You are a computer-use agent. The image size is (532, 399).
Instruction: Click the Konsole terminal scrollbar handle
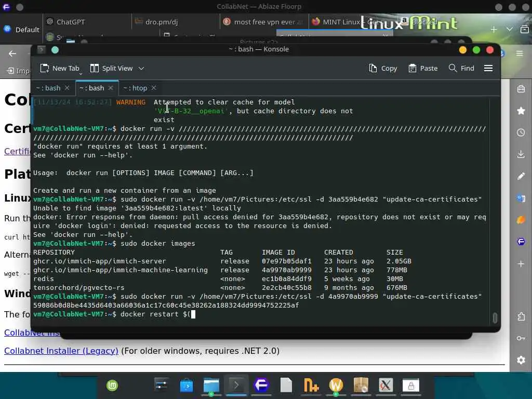click(495, 318)
